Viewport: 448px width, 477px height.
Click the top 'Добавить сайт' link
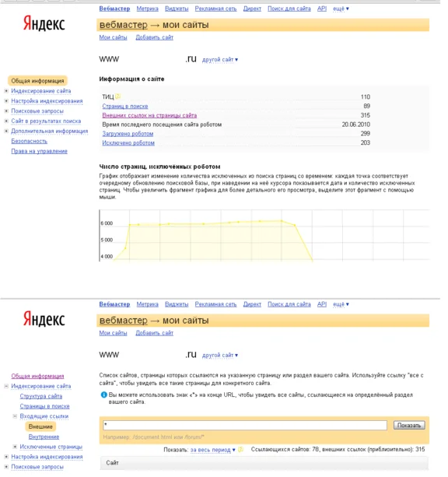pyautogui.click(x=154, y=37)
